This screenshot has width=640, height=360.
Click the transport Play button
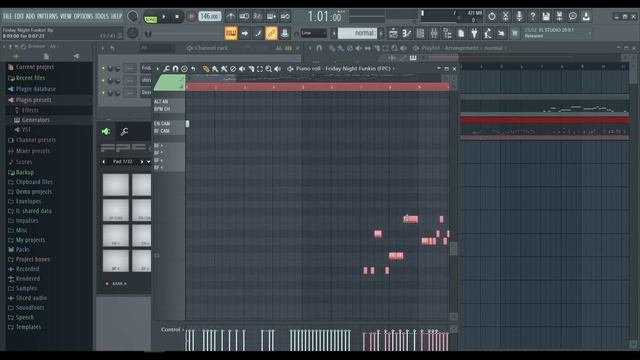coord(164,17)
